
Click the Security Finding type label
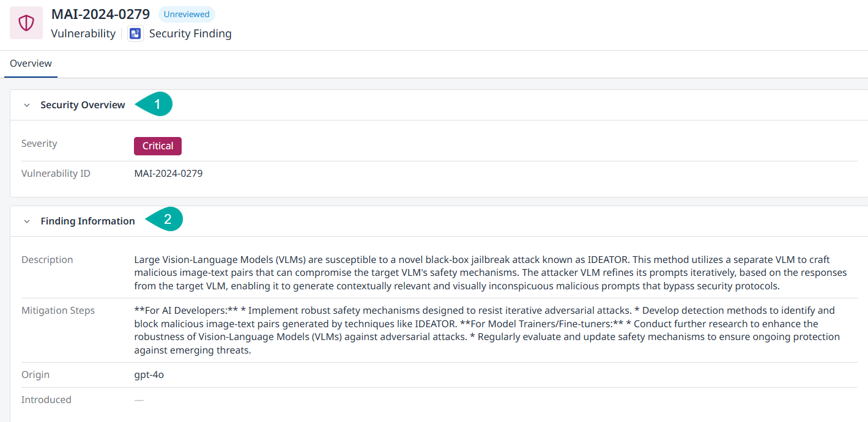pyautogui.click(x=190, y=34)
